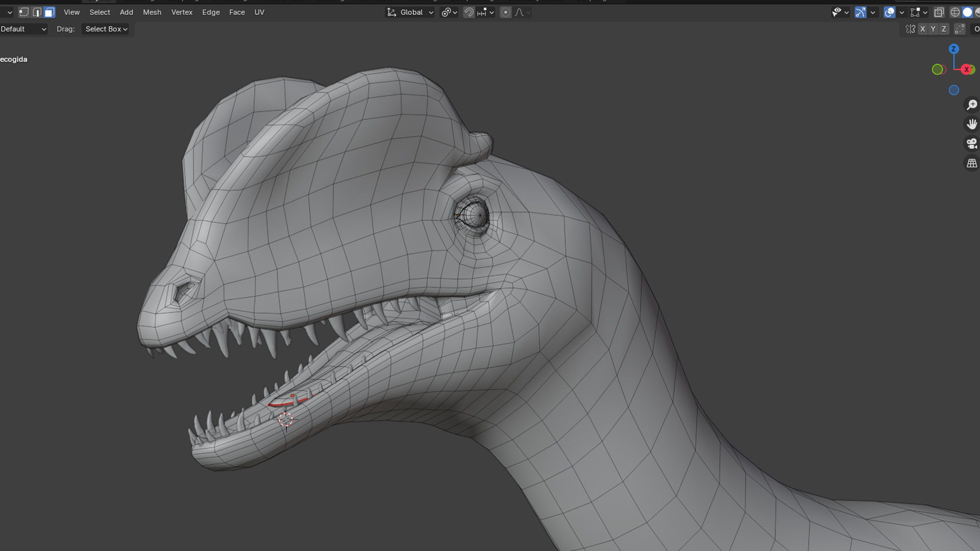The width and height of the screenshot is (980, 551).
Task: Click the pan hand viewport icon
Action: click(971, 124)
